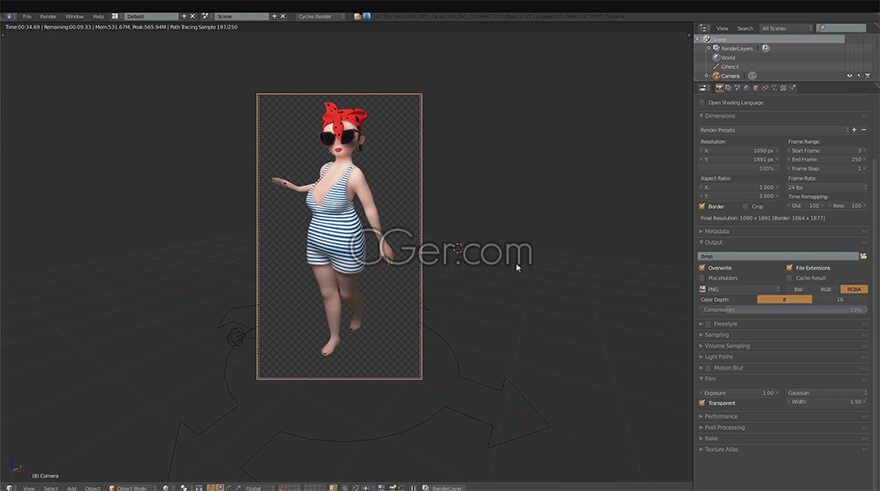This screenshot has height=491, width=880.
Task: Open the Render menu
Action: (48, 16)
